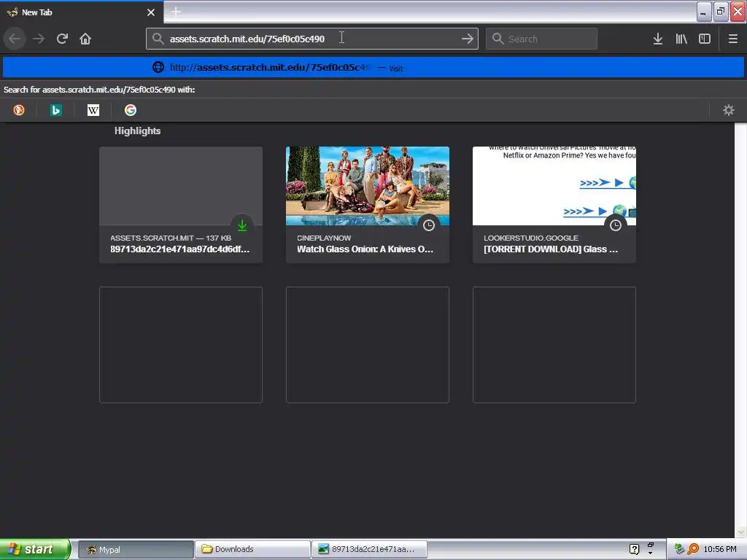The height and width of the screenshot is (560, 747).
Task: Click the go arrow in the address bar
Action: click(468, 39)
